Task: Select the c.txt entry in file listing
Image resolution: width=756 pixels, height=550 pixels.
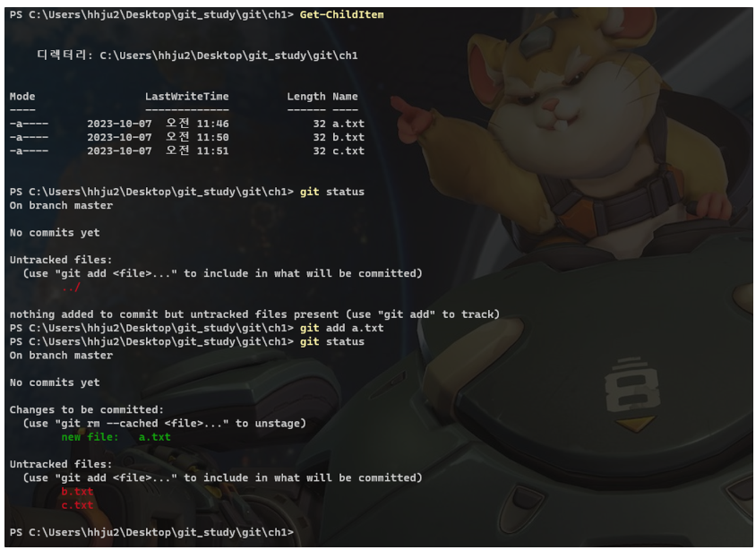Action: pos(348,150)
